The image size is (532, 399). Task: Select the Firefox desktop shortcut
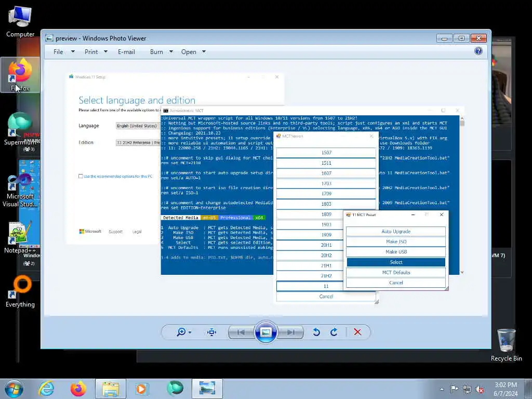click(x=20, y=75)
